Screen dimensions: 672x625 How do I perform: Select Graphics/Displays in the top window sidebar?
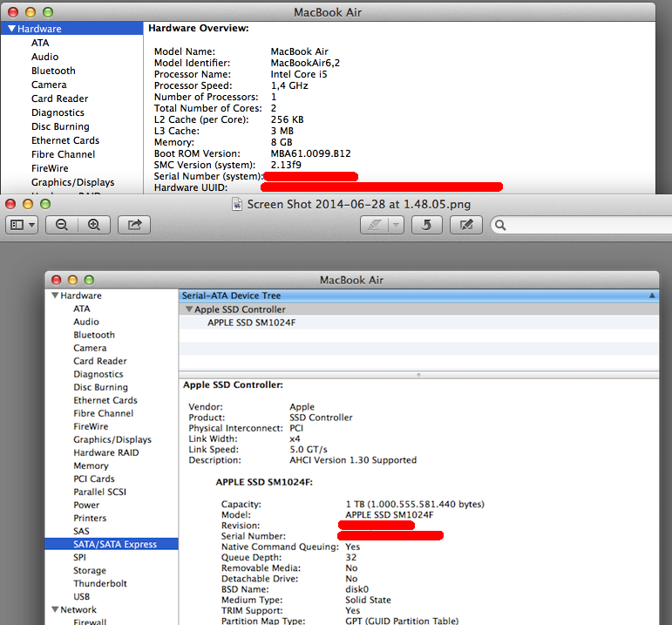tap(73, 182)
